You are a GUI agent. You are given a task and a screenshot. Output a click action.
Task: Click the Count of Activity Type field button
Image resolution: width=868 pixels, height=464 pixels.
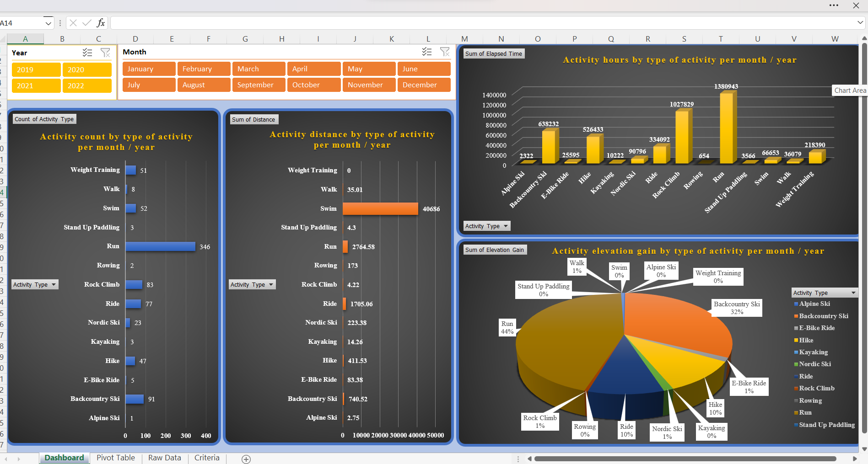[x=44, y=119]
